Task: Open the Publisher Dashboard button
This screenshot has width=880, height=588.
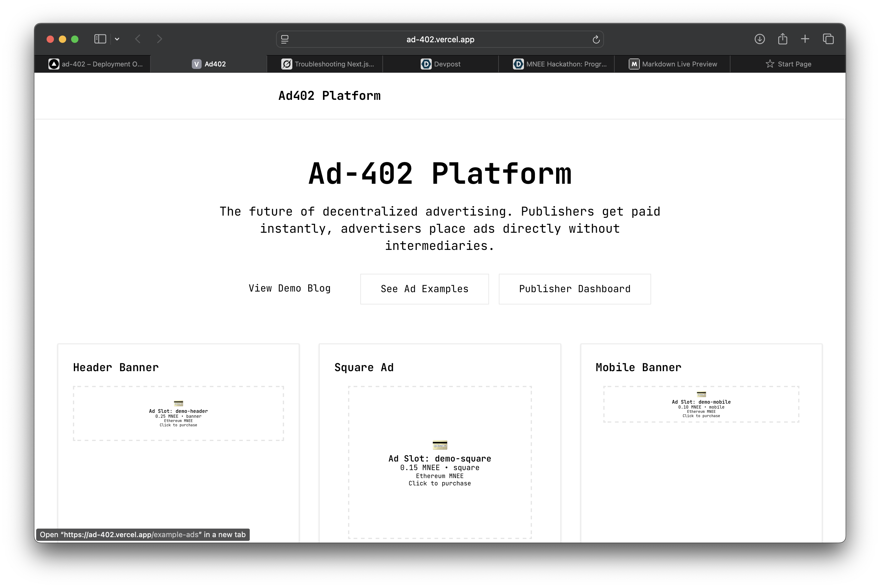Action: pyautogui.click(x=574, y=289)
